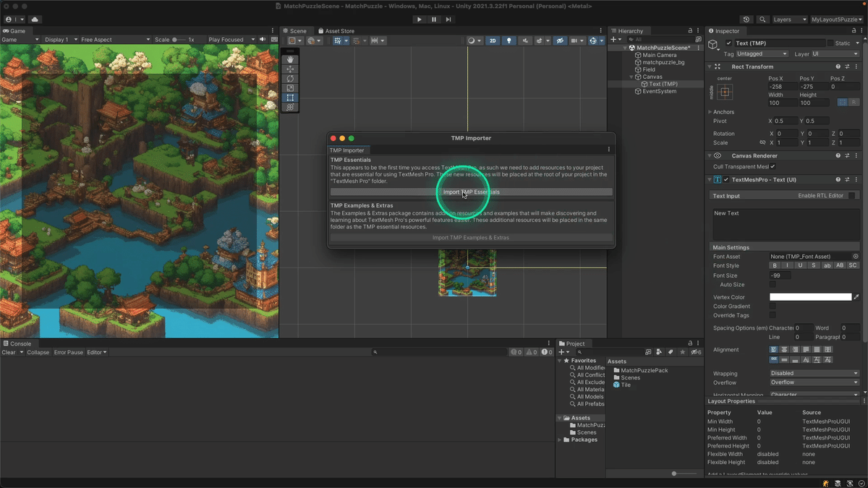Toggle 2D mode in Scene view

pyautogui.click(x=493, y=40)
